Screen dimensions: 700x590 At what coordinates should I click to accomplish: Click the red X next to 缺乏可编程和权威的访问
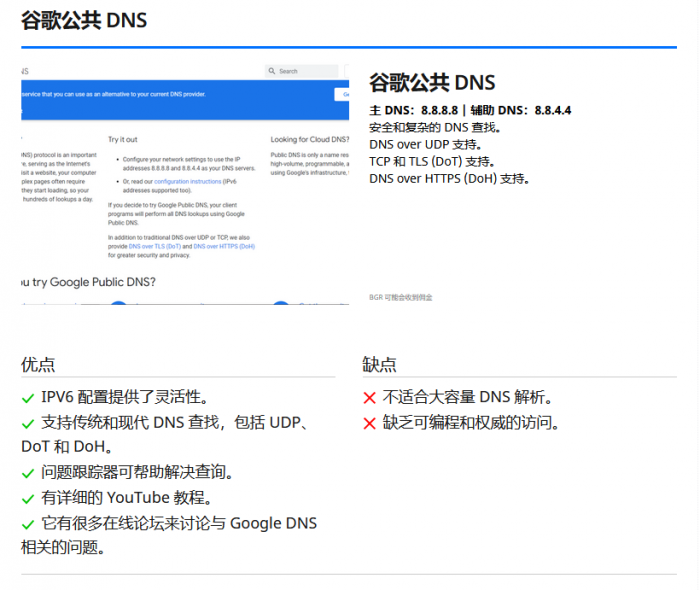click(x=370, y=423)
